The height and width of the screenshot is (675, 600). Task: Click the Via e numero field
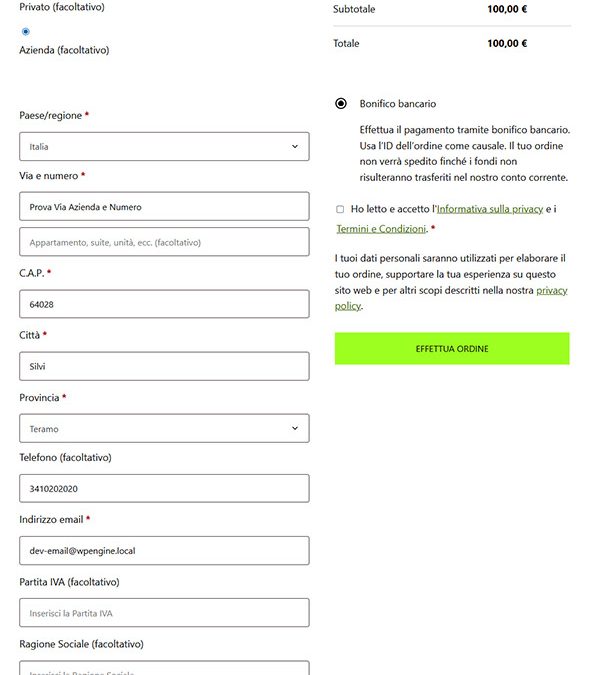164,207
